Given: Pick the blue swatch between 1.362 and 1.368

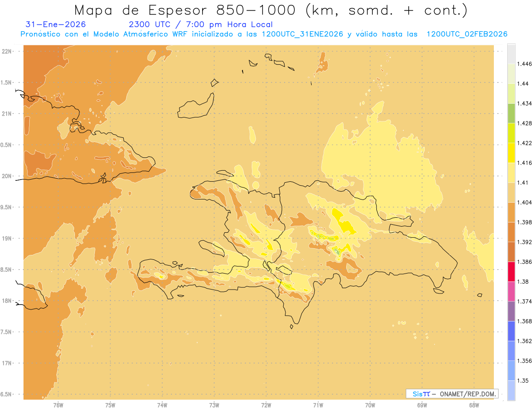Looking at the screenshot, I should (511, 331).
